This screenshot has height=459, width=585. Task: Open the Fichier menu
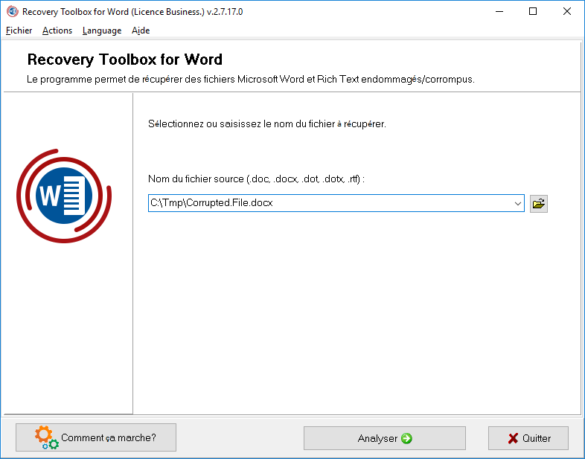pyautogui.click(x=19, y=31)
